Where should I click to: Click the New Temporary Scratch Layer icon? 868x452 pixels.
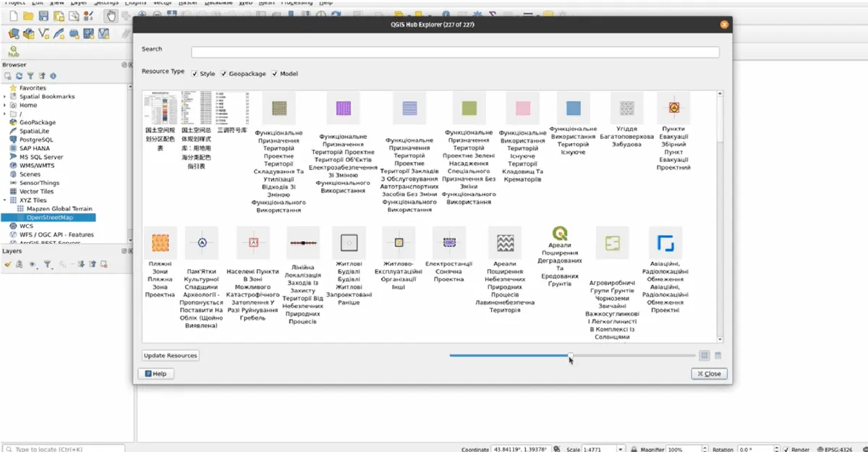[74, 33]
